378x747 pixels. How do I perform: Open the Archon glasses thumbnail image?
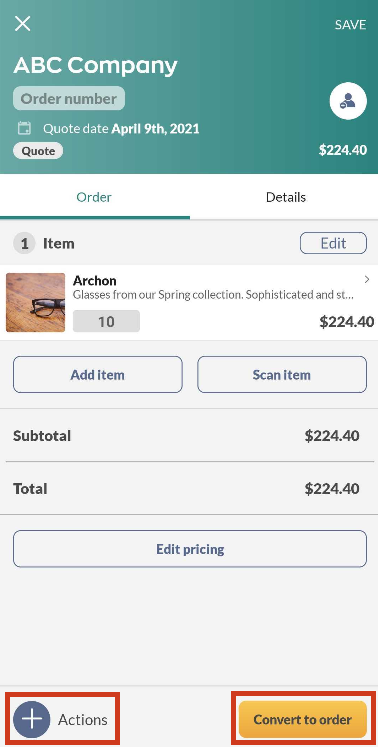pos(35,303)
